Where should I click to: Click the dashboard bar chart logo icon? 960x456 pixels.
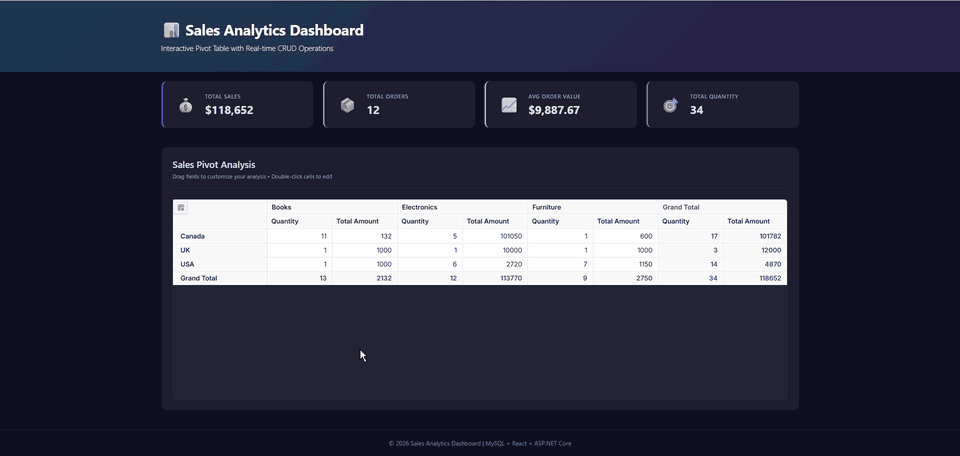[171, 30]
